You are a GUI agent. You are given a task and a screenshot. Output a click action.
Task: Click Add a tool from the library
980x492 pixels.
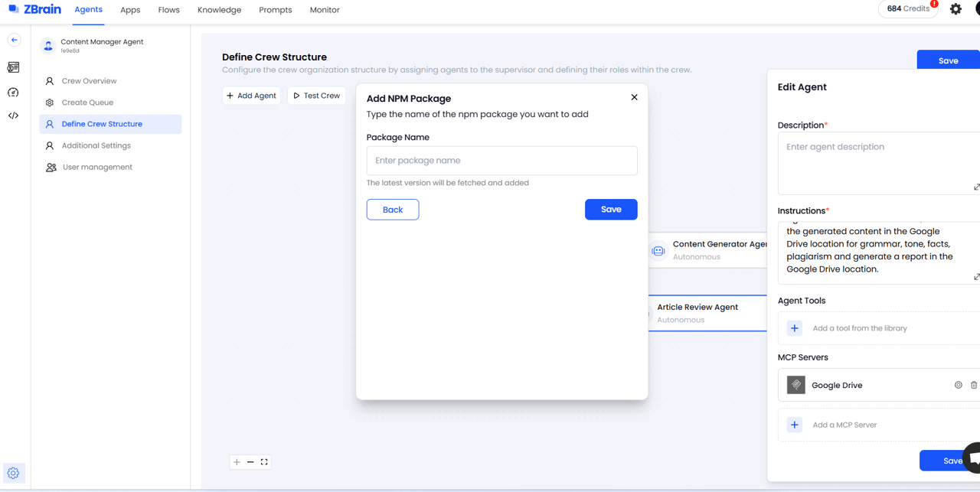click(860, 328)
